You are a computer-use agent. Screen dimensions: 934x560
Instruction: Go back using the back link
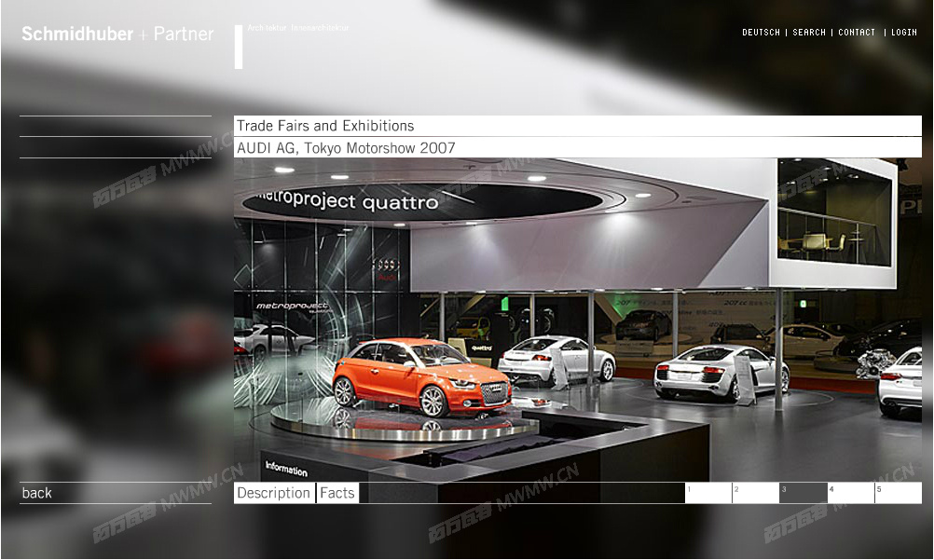pyautogui.click(x=37, y=493)
